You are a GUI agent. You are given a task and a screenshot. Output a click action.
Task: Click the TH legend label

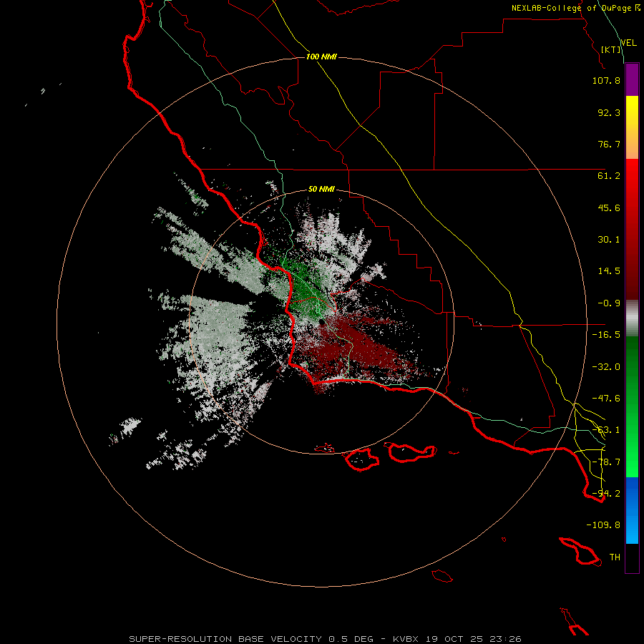(x=615, y=557)
